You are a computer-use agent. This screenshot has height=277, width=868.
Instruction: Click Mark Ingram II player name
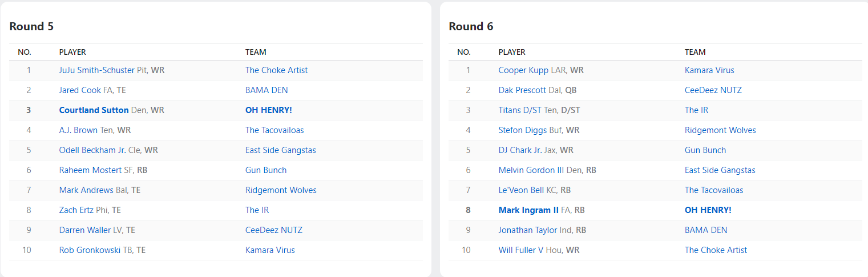tap(528, 210)
